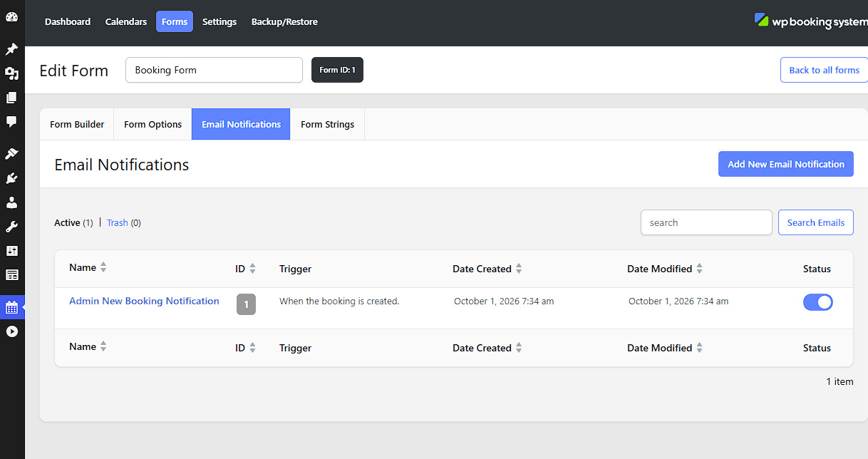View the Trash email notifications

click(118, 222)
